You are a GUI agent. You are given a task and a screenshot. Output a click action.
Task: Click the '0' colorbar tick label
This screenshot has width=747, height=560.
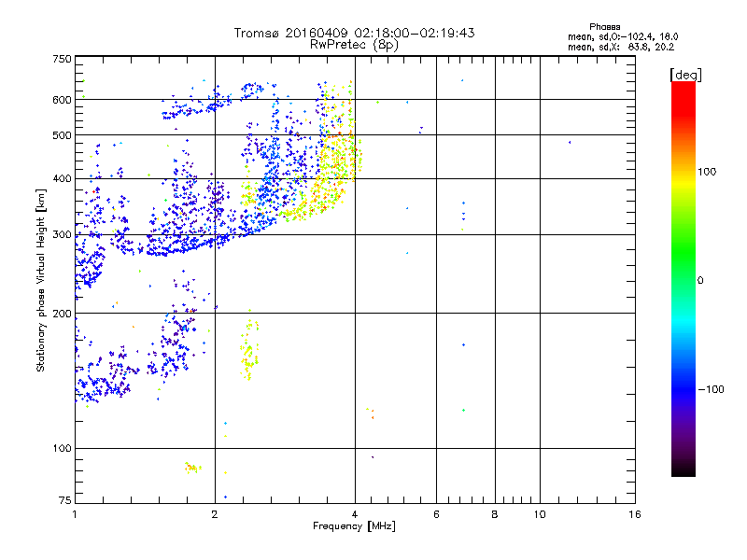pyautogui.click(x=700, y=281)
